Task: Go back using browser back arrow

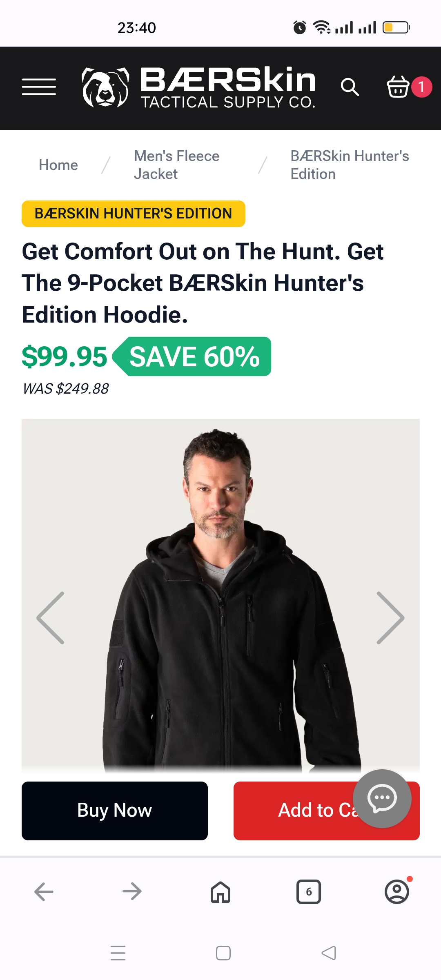Action: [x=44, y=891]
